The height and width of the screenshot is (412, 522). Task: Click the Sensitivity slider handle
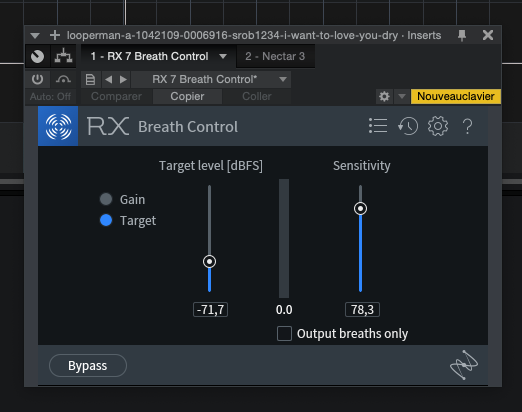[360, 209]
